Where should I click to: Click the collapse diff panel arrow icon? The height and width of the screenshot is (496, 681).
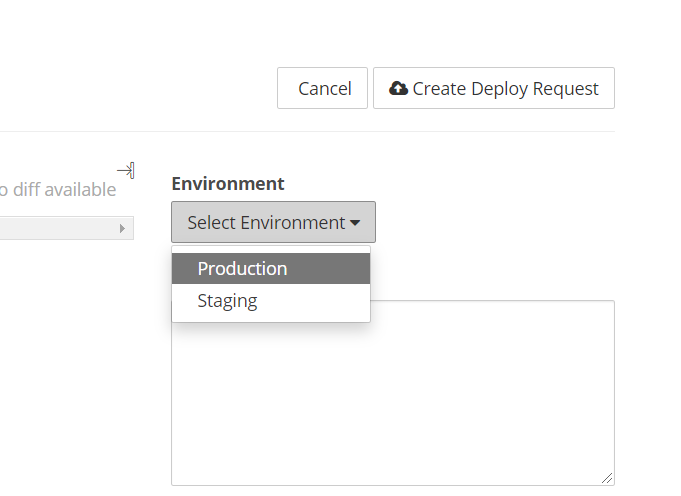(126, 170)
